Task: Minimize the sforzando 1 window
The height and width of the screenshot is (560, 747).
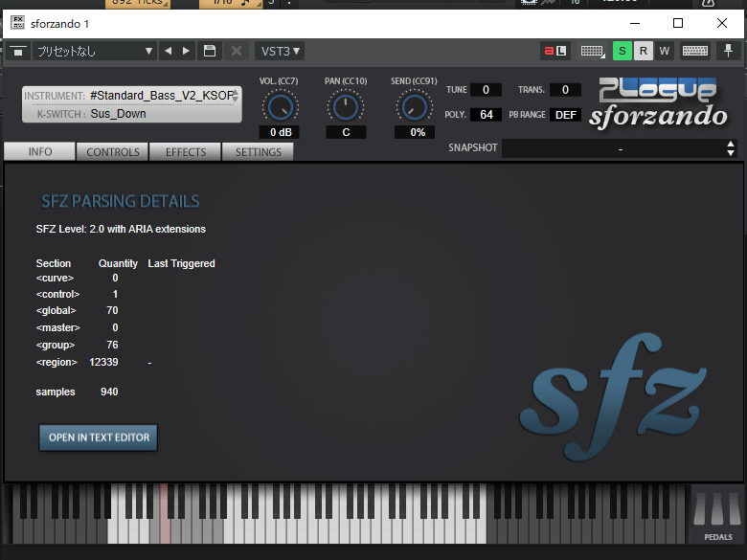Action: pos(635,23)
